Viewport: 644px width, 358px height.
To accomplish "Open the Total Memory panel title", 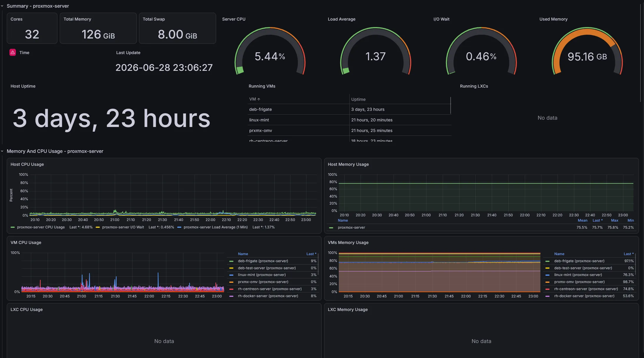I will (x=77, y=19).
